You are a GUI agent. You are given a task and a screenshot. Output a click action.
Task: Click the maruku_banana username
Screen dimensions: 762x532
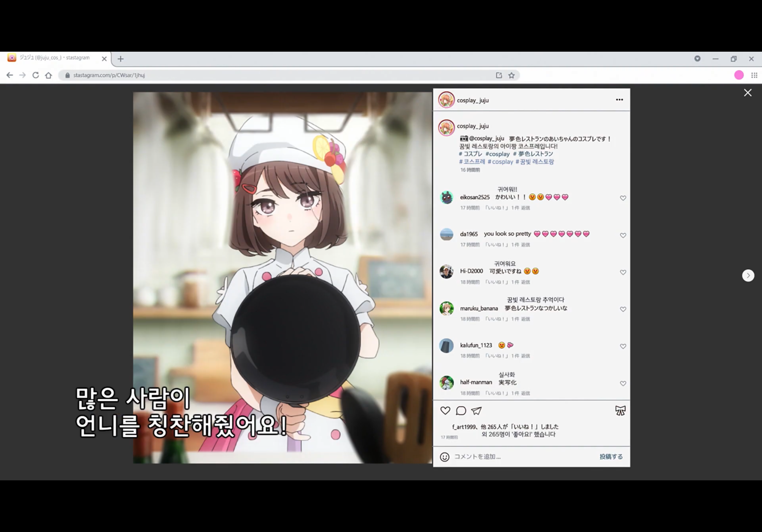[479, 308]
